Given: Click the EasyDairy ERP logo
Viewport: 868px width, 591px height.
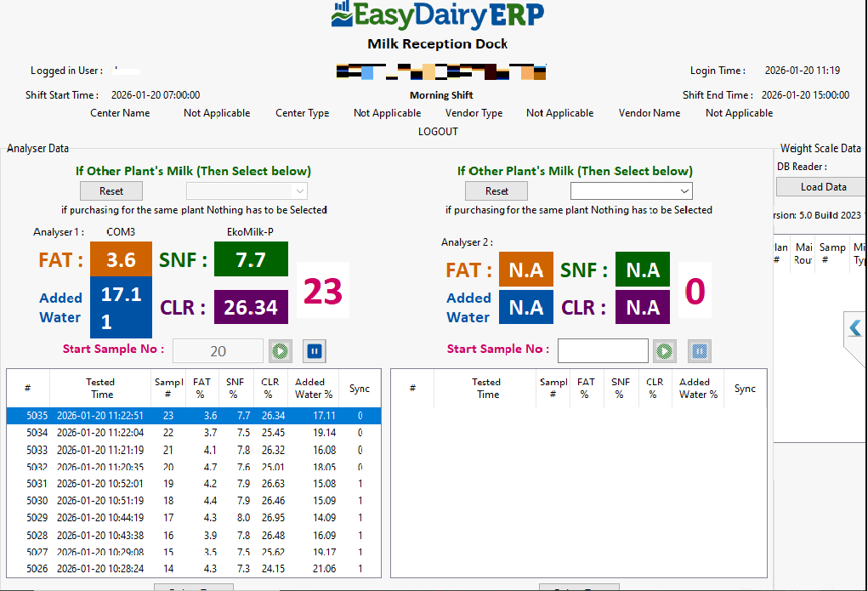Looking at the screenshot, I should click(x=438, y=17).
